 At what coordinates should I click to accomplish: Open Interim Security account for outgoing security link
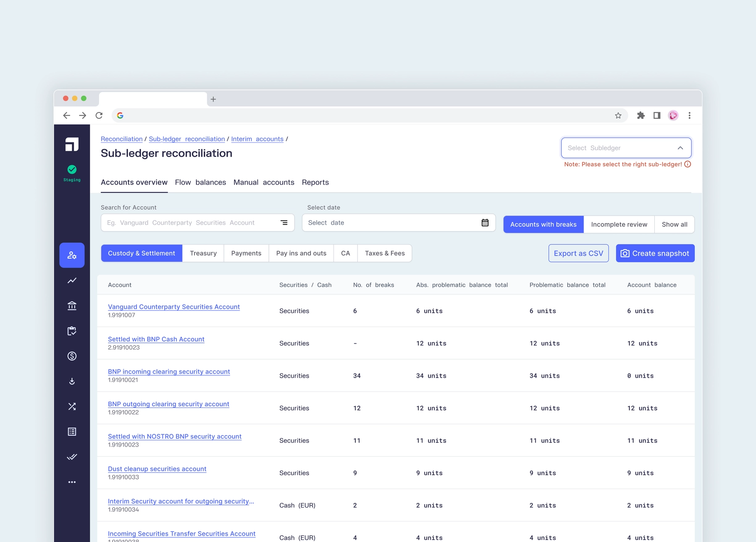click(x=181, y=501)
